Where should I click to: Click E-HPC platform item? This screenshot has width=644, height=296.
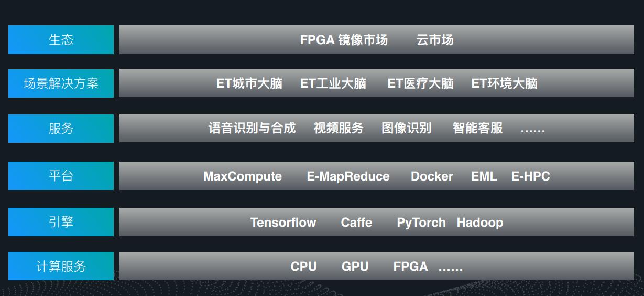pyautogui.click(x=531, y=176)
